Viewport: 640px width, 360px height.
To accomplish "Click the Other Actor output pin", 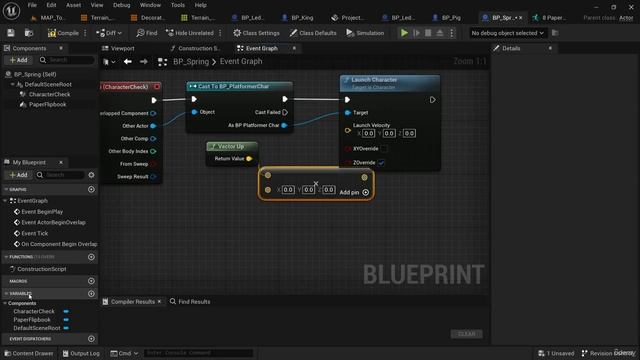I will (153, 126).
